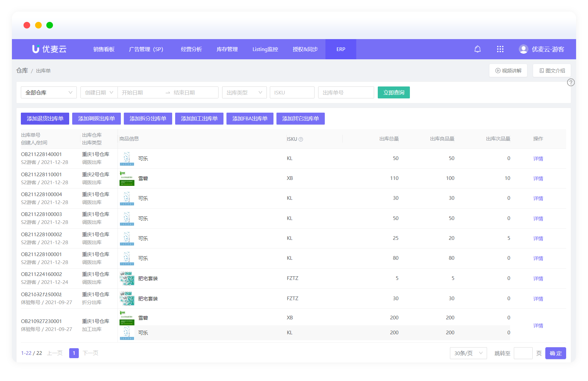The width and height of the screenshot is (588, 381).
Task: Select the ERP tab
Action: (x=341, y=49)
